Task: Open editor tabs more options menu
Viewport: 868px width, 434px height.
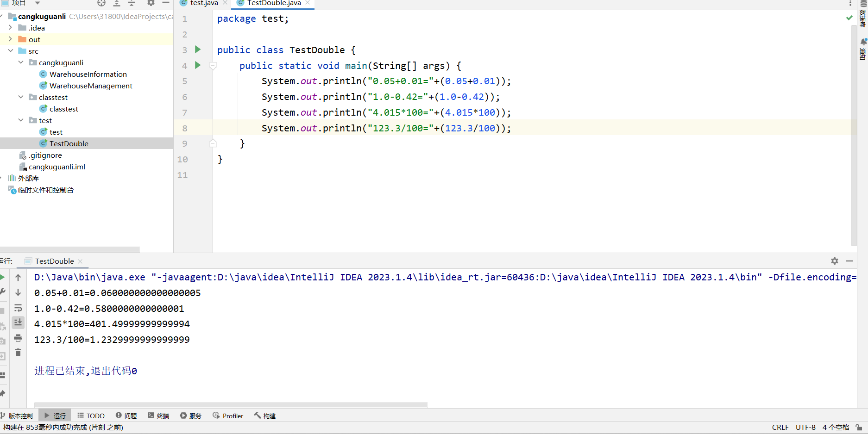Action: (850, 3)
